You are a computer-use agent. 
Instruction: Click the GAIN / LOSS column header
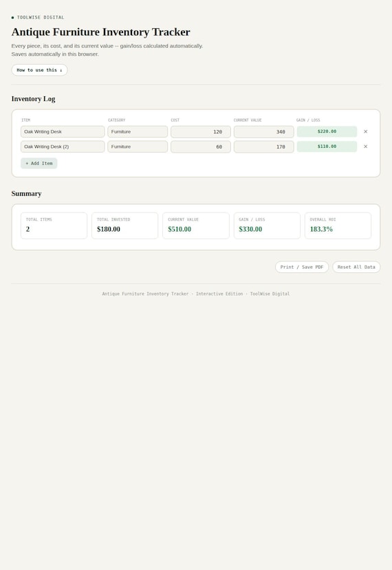point(308,120)
